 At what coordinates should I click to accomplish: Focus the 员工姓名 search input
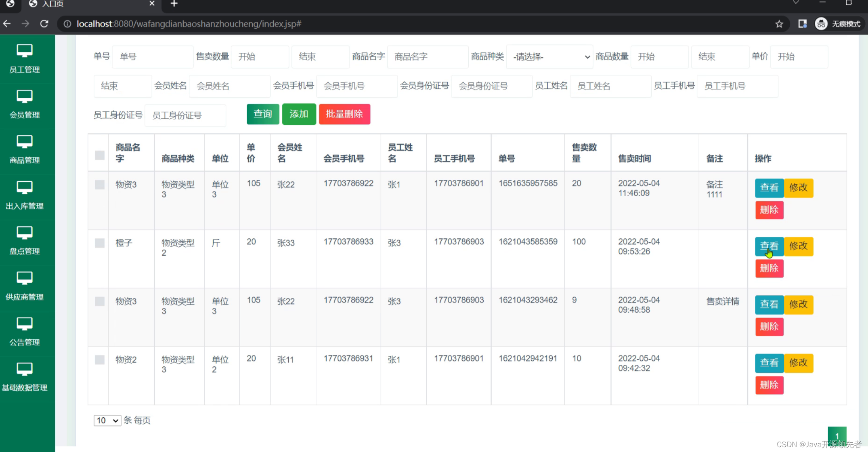[x=610, y=86]
